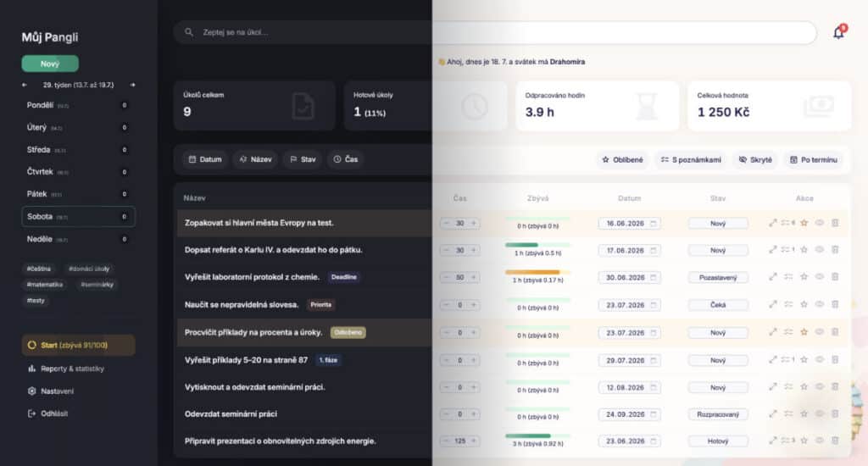Filter by #matematika tag

(45, 285)
